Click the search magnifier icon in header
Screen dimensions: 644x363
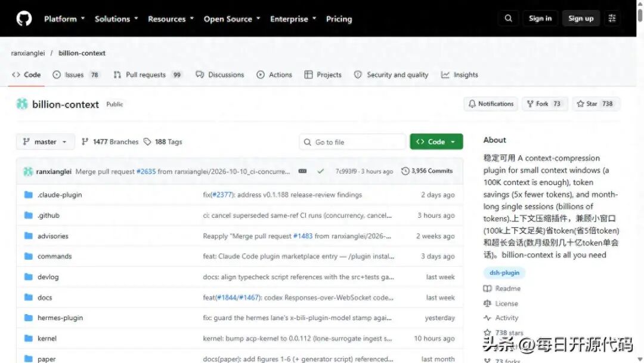pos(509,19)
